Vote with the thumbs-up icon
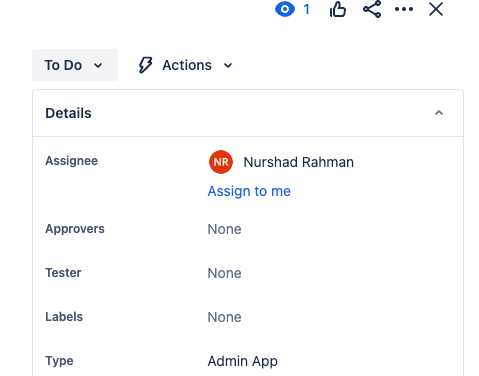Screen dimensions: 479x376 pyautogui.click(x=338, y=9)
